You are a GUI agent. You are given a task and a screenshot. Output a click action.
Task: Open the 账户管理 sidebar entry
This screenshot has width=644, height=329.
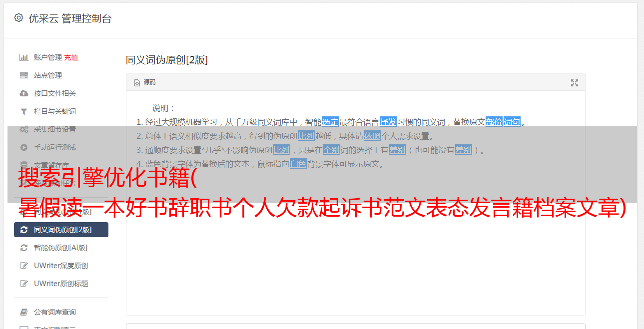(x=48, y=57)
